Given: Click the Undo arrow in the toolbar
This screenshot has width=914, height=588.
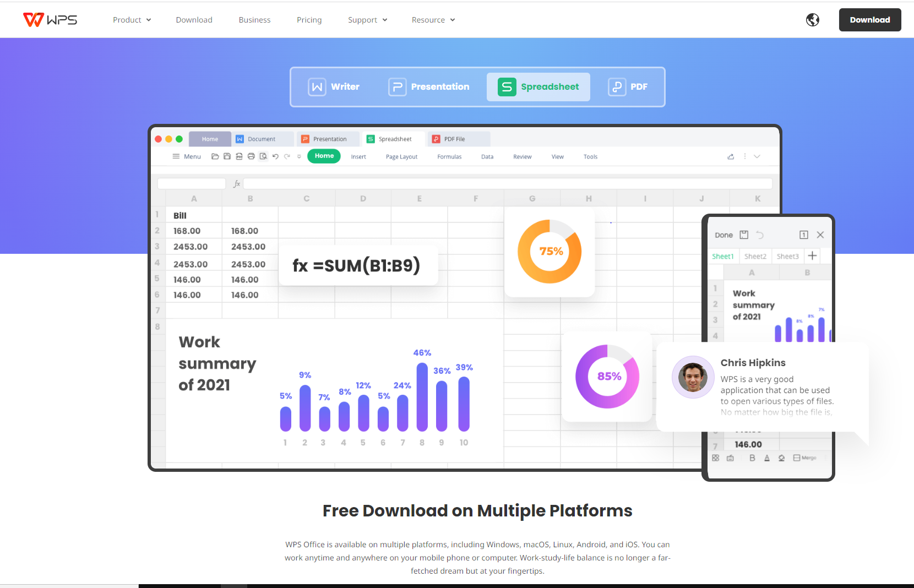Looking at the screenshot, I should click(x=275, y=156).
